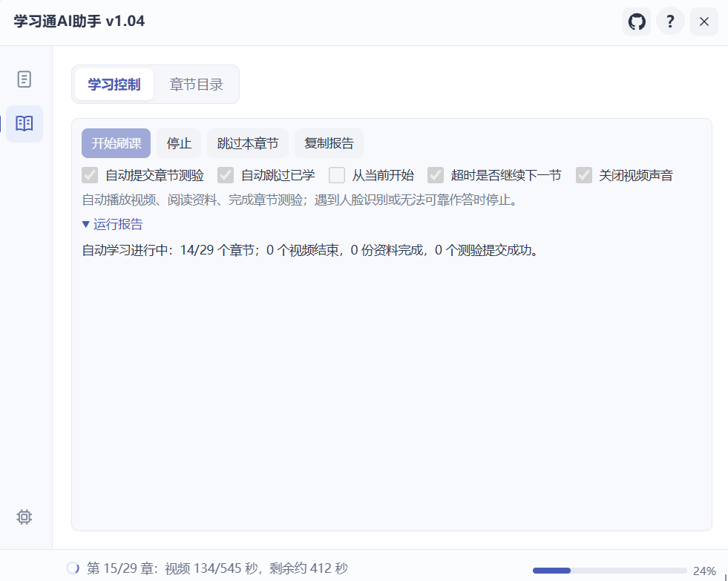Click the 自动播放视频 description text

(x=300, y=200)
